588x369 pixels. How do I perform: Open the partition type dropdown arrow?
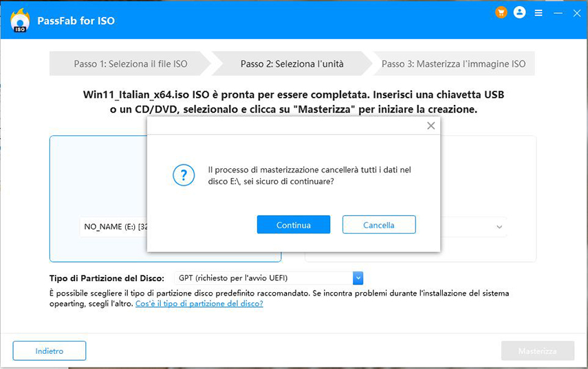tap(358, 278)
